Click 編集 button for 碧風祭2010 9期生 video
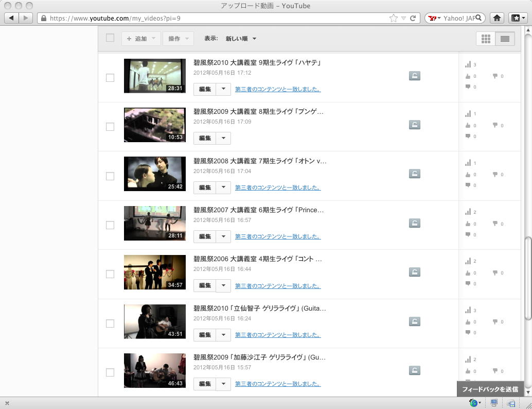 (x=205, y=89)
